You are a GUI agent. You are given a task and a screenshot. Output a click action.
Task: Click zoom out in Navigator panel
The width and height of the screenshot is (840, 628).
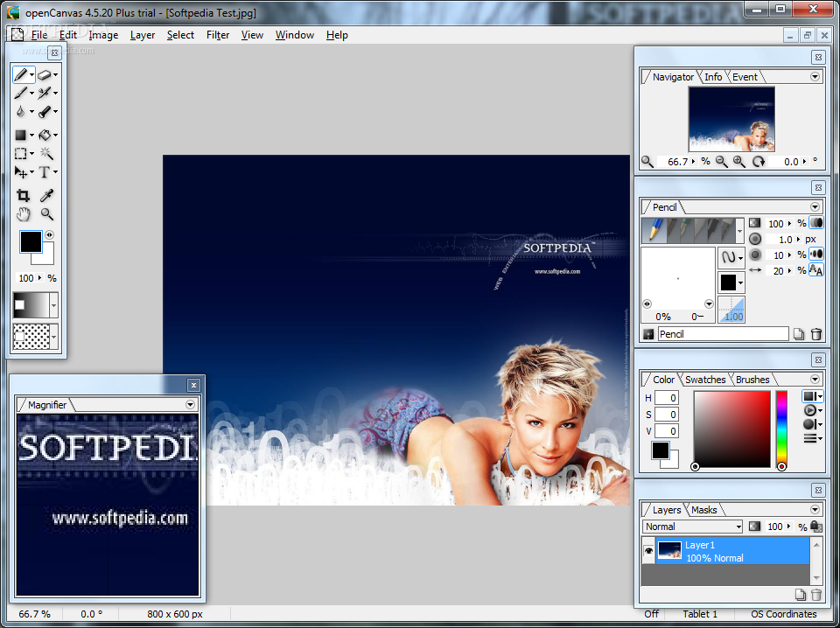pos(722,162)
